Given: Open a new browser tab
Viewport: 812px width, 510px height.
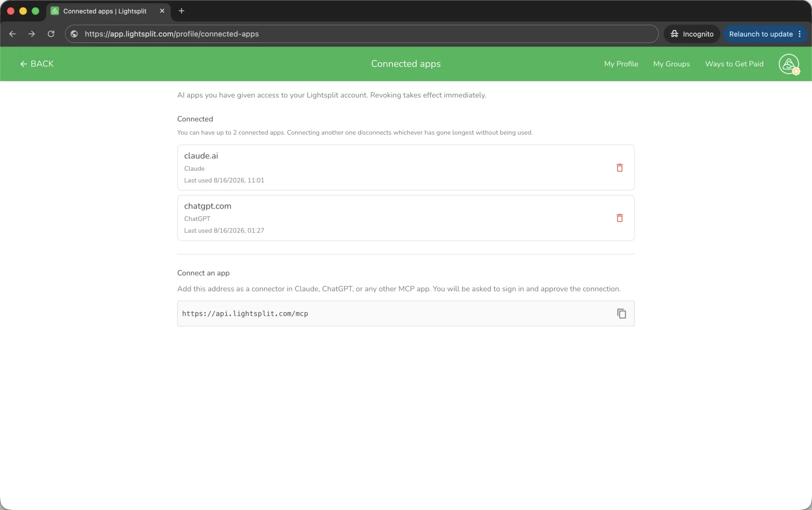Looking at the screenshot, I should (x=181, y=11).
